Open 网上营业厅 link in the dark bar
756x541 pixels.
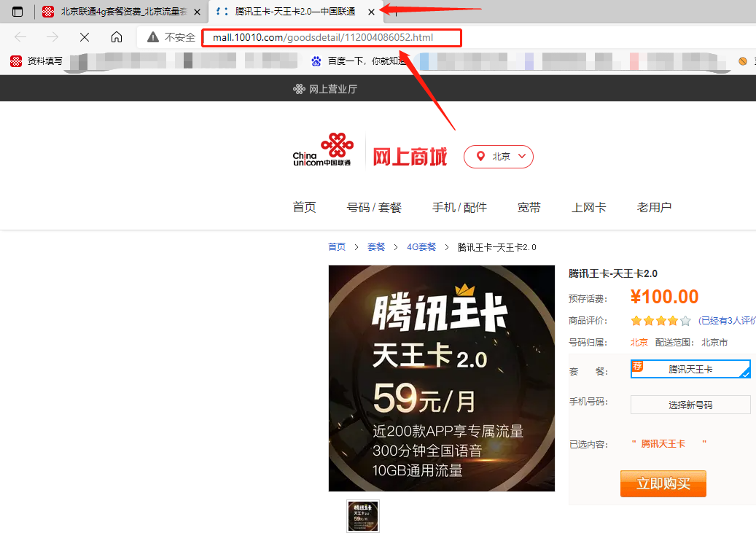click(325, 89)
